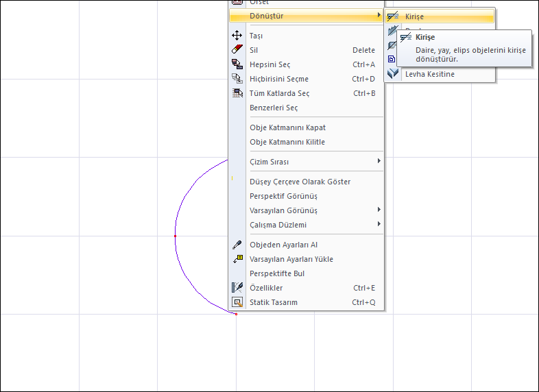The height and width of the screenshot is (392, 539).
Task: Click the red endpoint of the arc
Action: coord(236,314)
